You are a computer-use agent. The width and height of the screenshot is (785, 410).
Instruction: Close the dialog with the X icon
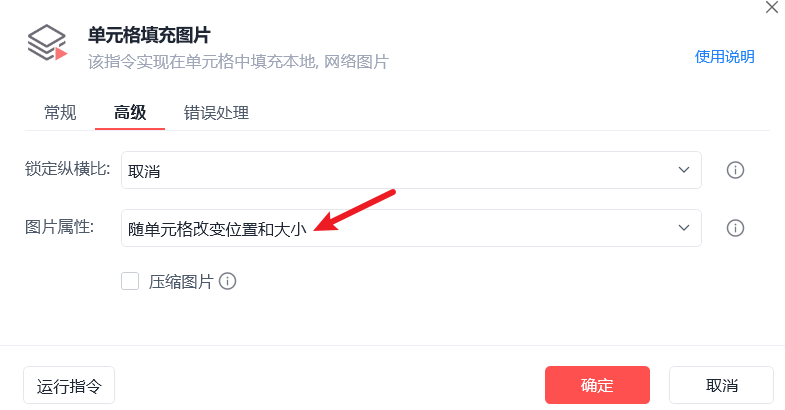point(771,7)
